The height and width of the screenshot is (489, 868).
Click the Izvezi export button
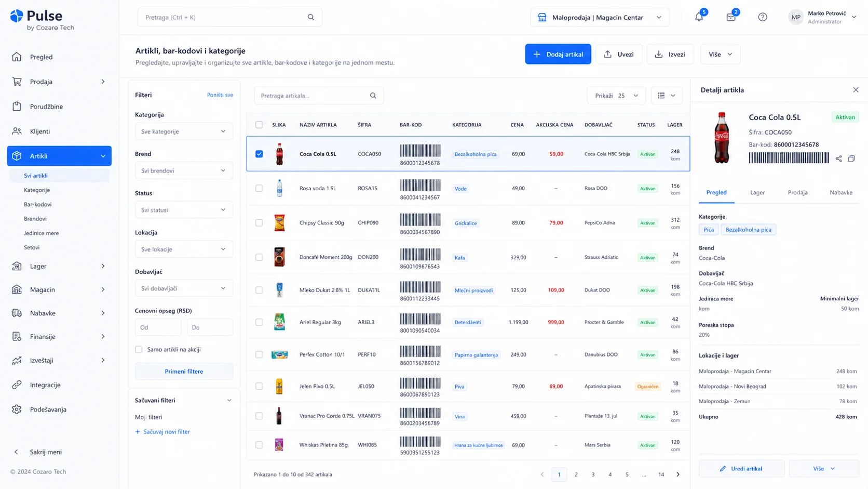click(x=670, y=54)
